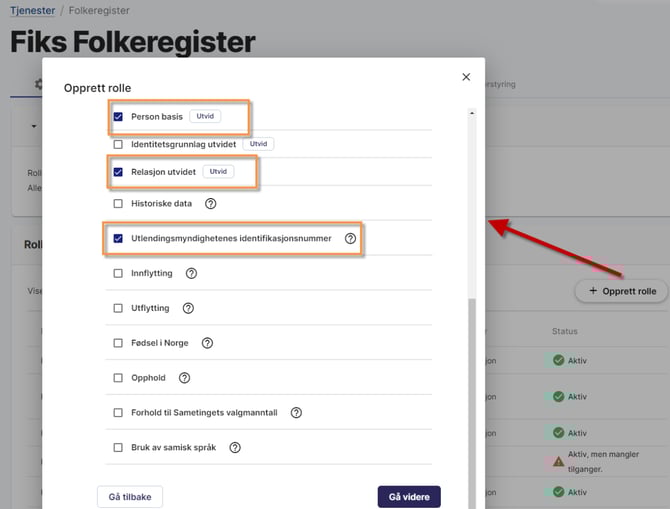The width and height of the screenshot is (670, 509).
Task: Expand Identitetsgrunnlag utvidet with Utvid
Action: [x=258, y=144]
